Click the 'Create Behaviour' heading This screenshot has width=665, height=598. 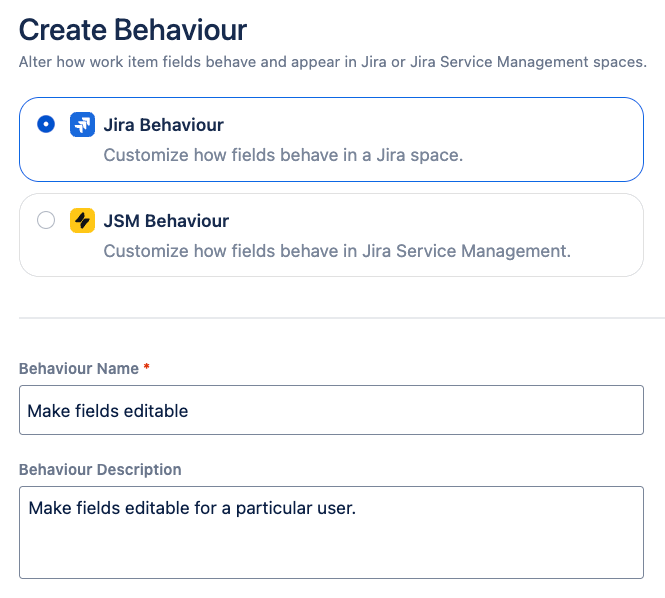133,30
